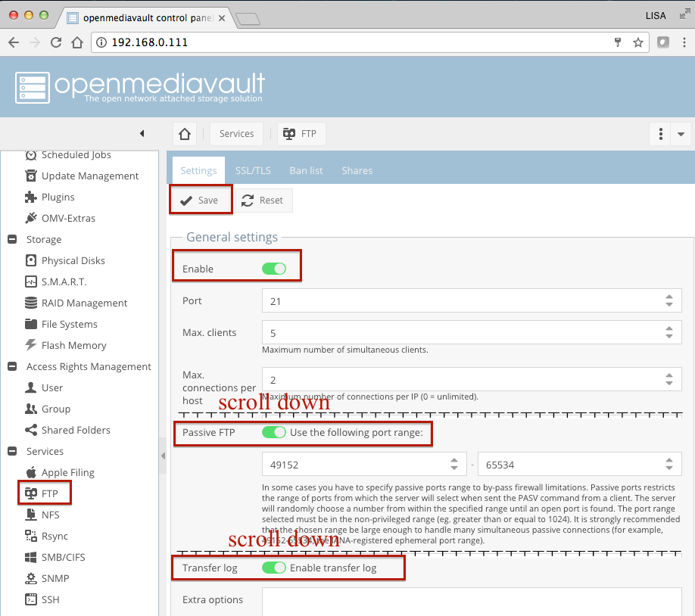Screen dimensions: 695x616
Task: Toggle Enable transfer log switch
Action: click(x=274, y=568)
